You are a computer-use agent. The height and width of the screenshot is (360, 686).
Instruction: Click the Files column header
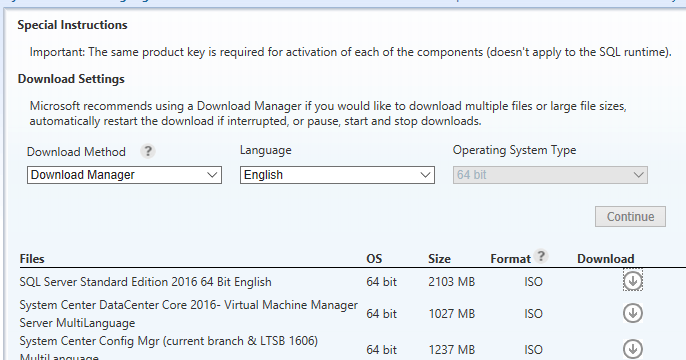pos(32,259)
